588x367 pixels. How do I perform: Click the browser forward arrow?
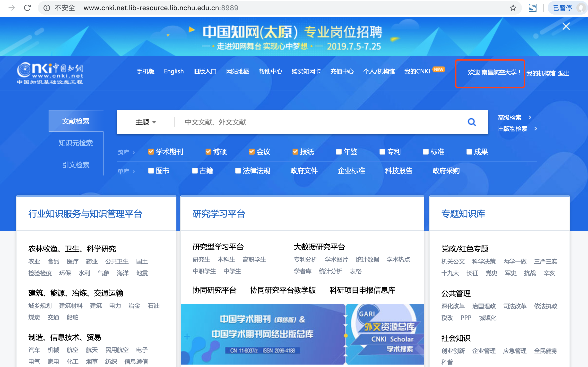[x=11, y=8]
